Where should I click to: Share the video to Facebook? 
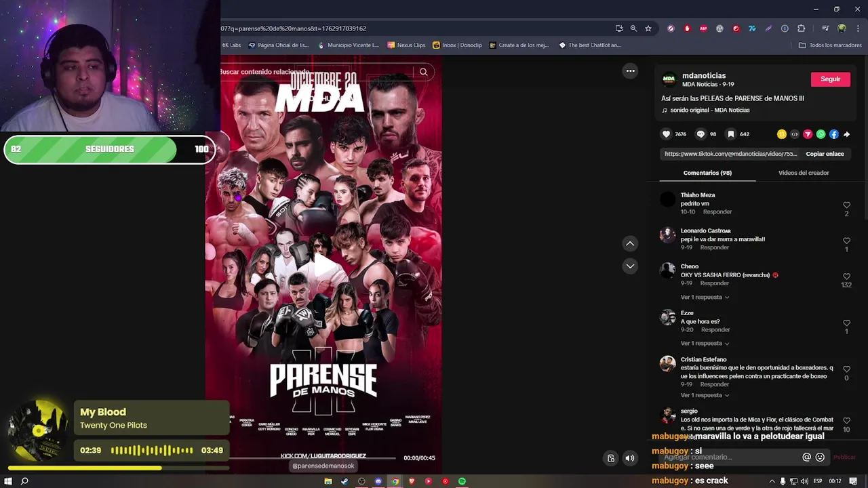(x=834, y=134)
